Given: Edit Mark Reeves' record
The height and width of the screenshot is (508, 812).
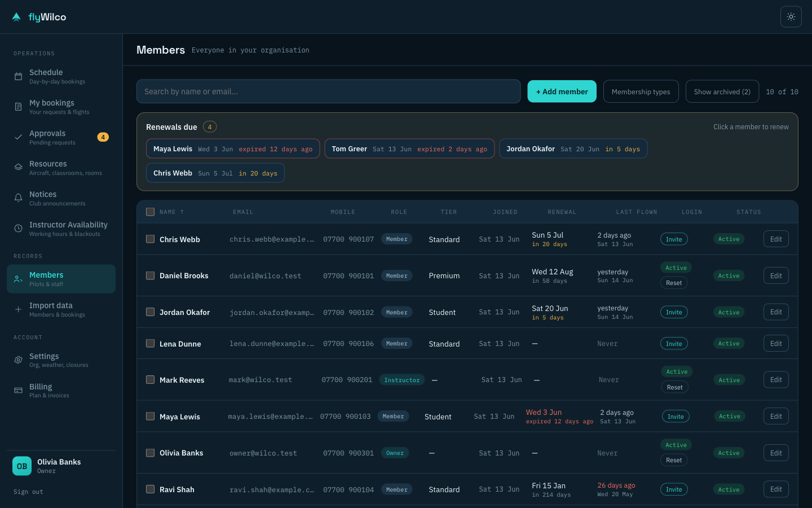Looking at the screenshot, I should click(776, 380).
